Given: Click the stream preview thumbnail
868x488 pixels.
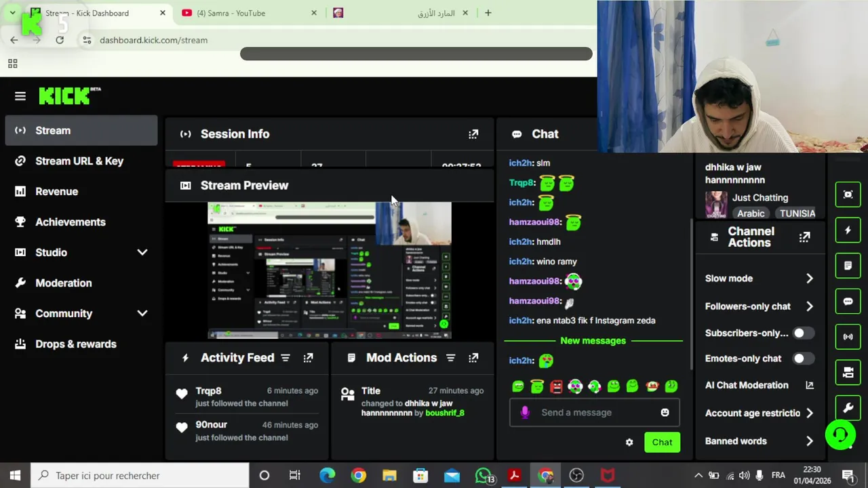Looking at the screenshot, I should tap(329, 270).
